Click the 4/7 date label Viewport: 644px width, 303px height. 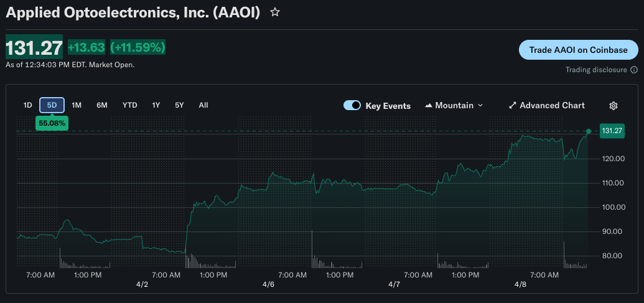point(394,284)
